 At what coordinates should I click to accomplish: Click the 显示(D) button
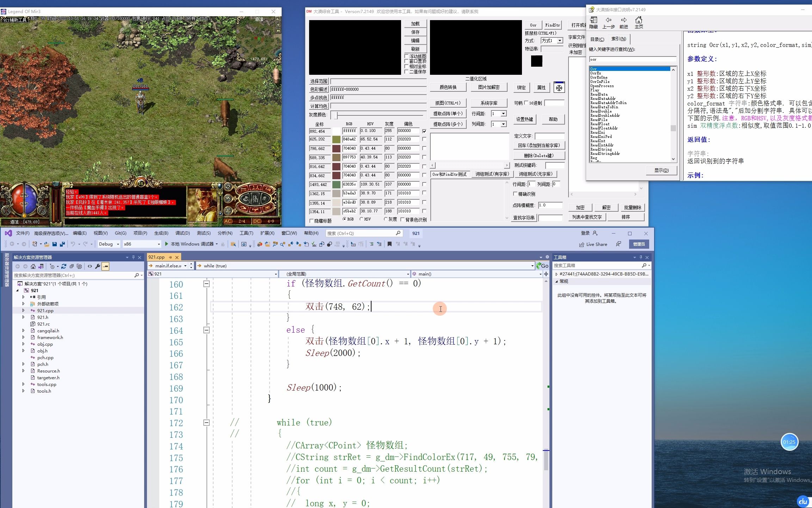661,170
